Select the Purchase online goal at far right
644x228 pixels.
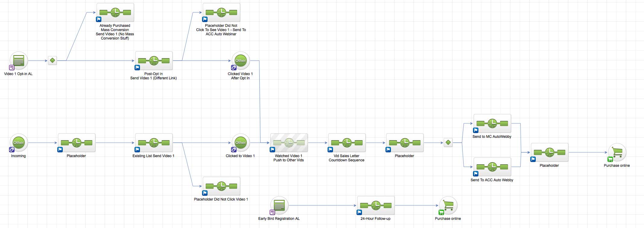pos(617,152)
